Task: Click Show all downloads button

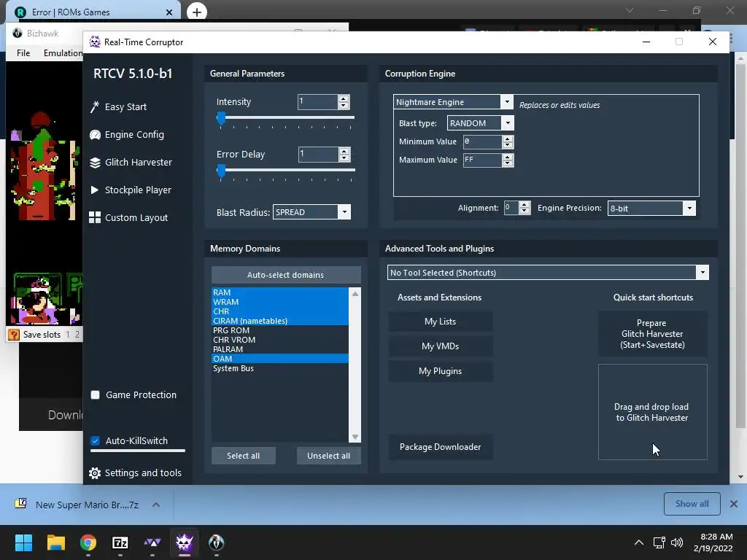Action: (692, 504)
